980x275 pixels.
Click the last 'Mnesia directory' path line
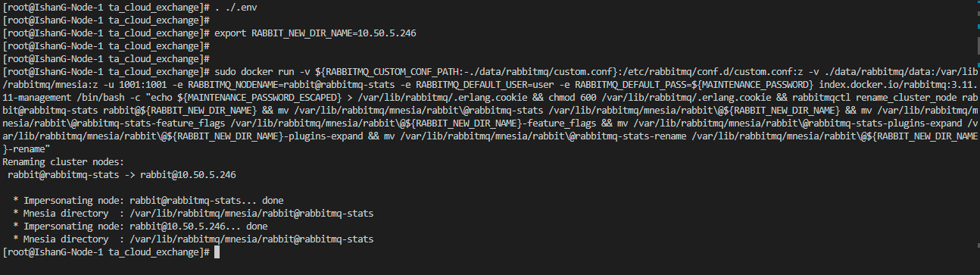click(x=193, y=239)
